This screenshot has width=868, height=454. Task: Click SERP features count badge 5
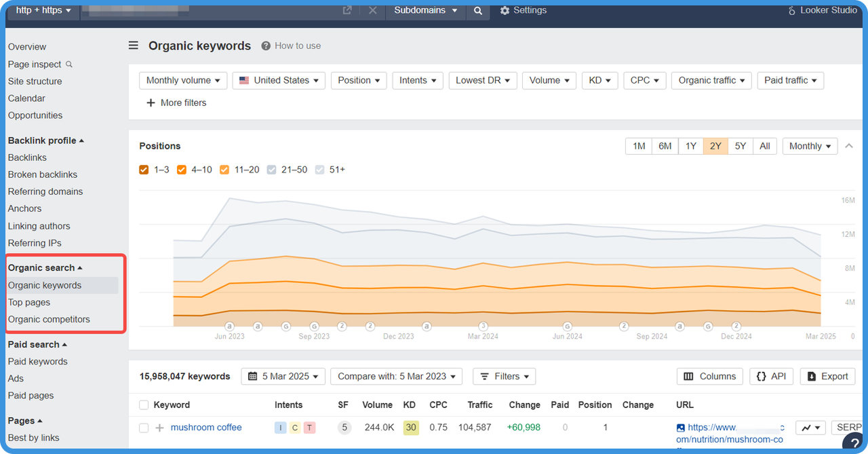pos(344,428)
